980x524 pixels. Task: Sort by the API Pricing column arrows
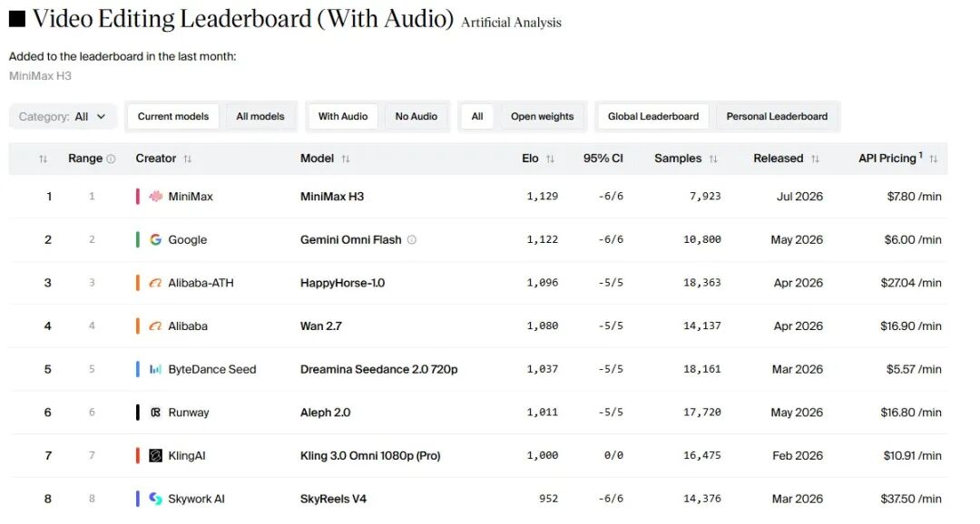click(x=933, y=160)
